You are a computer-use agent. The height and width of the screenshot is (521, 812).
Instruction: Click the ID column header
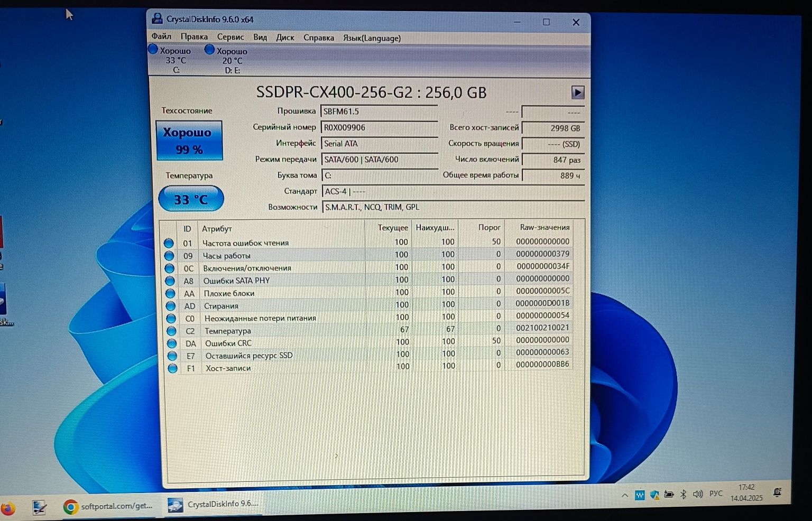(x=187, y=229)
